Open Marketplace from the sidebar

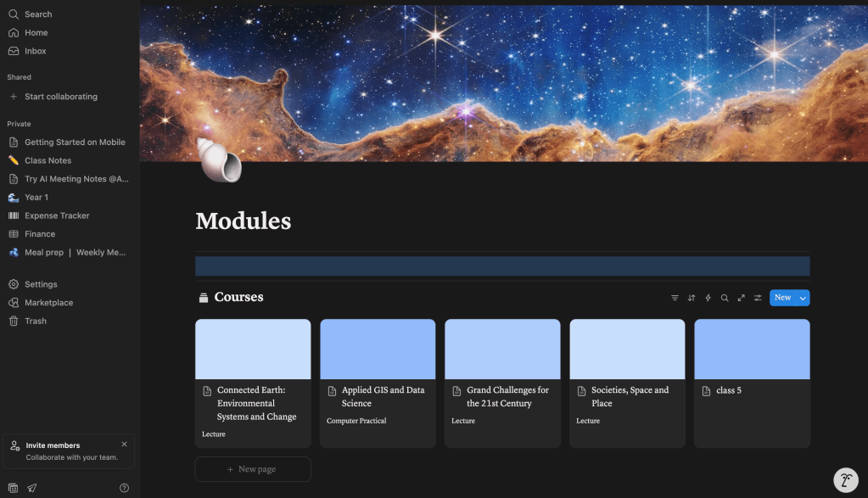(x=48, y=303)
